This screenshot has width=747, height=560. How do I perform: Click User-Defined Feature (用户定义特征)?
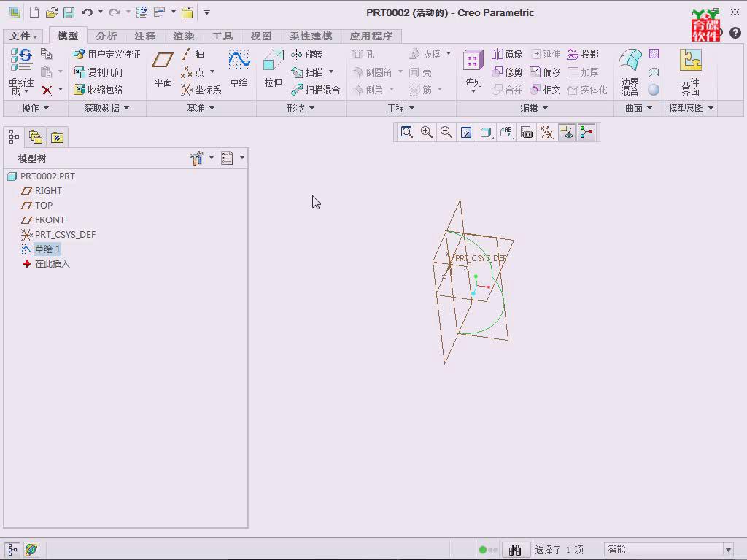(x=107, y=54)
